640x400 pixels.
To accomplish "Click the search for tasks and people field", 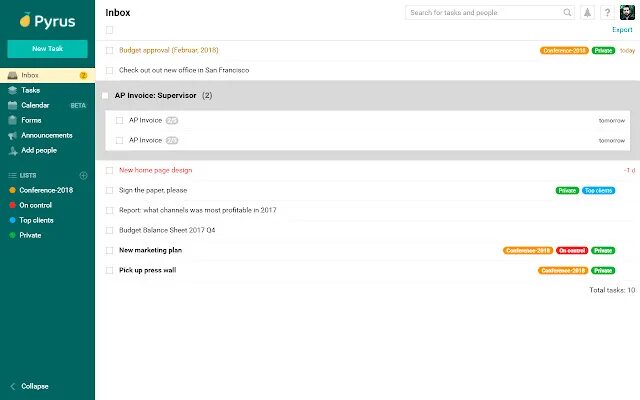I will click(x=485, y=13).
